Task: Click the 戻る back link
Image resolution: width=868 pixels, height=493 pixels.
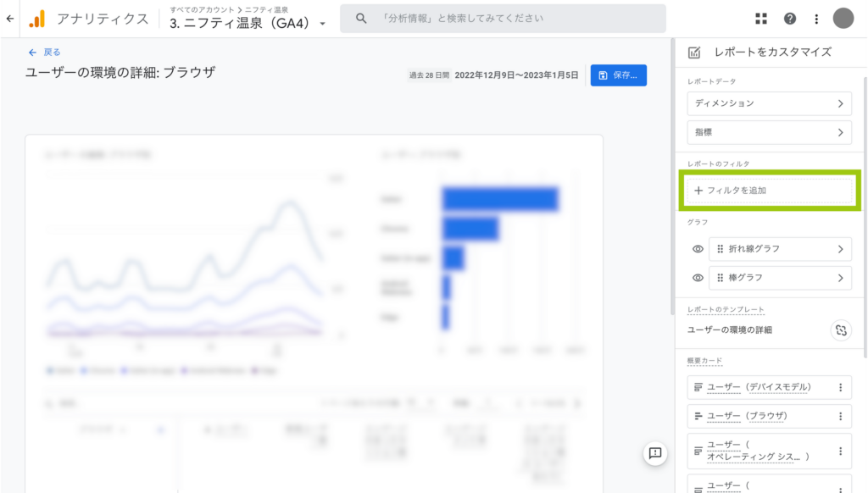Action: point(44,52)
